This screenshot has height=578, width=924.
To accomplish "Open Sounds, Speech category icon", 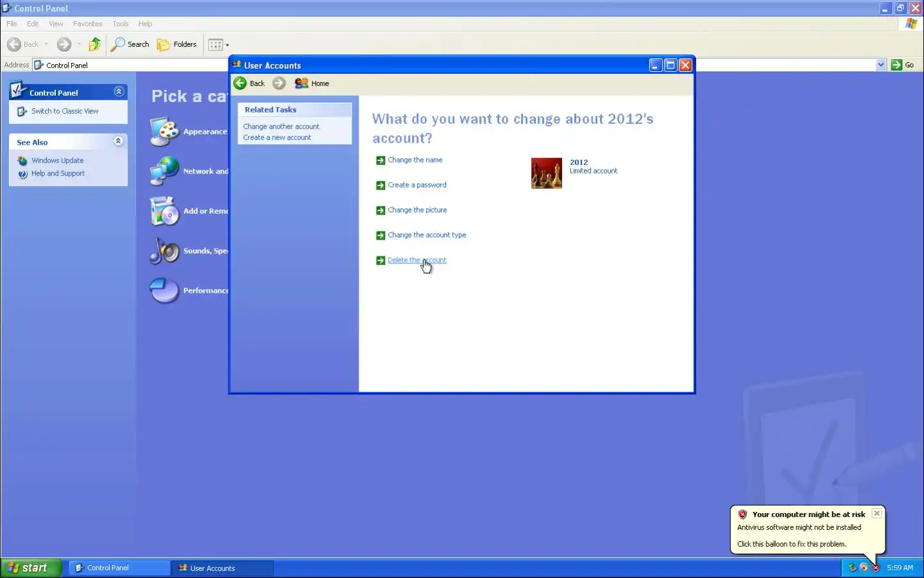I will 165,251.
